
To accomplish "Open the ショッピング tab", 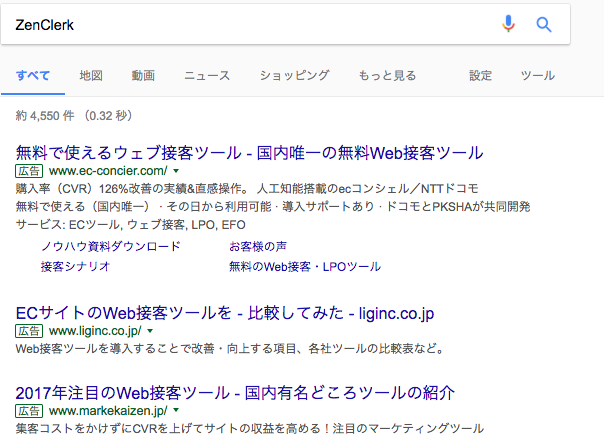I will click(294, 76).
